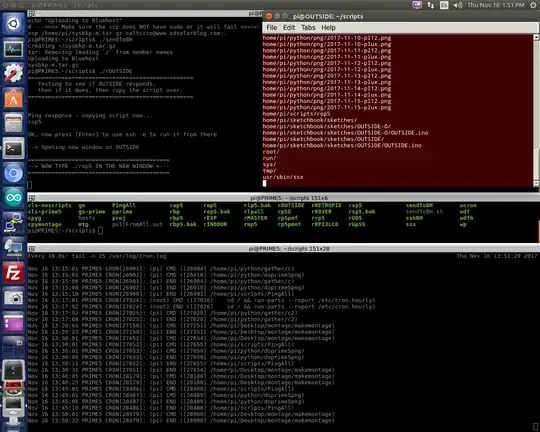Open the remote desktop viewer dock icon

[x=13, y=223]
